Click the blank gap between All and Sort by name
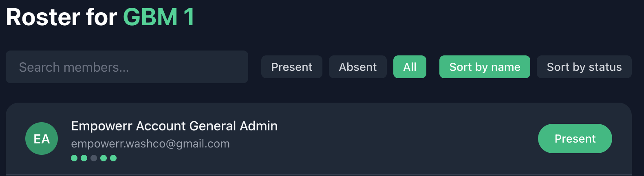Image resolution: width=644 pixels, height=176 pixels. coord(433,67)
